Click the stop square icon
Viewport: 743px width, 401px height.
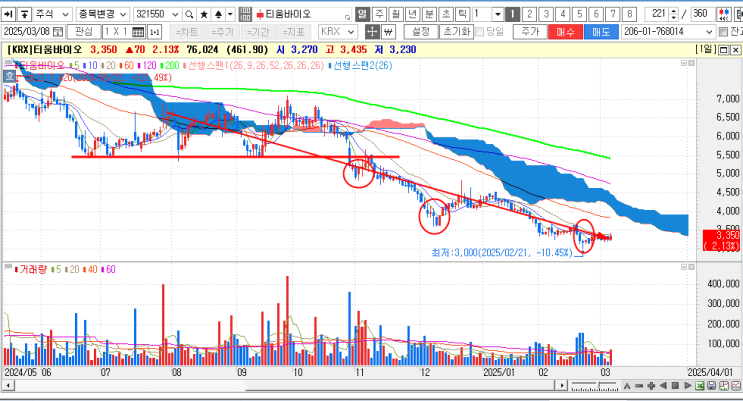coord(676,386)
